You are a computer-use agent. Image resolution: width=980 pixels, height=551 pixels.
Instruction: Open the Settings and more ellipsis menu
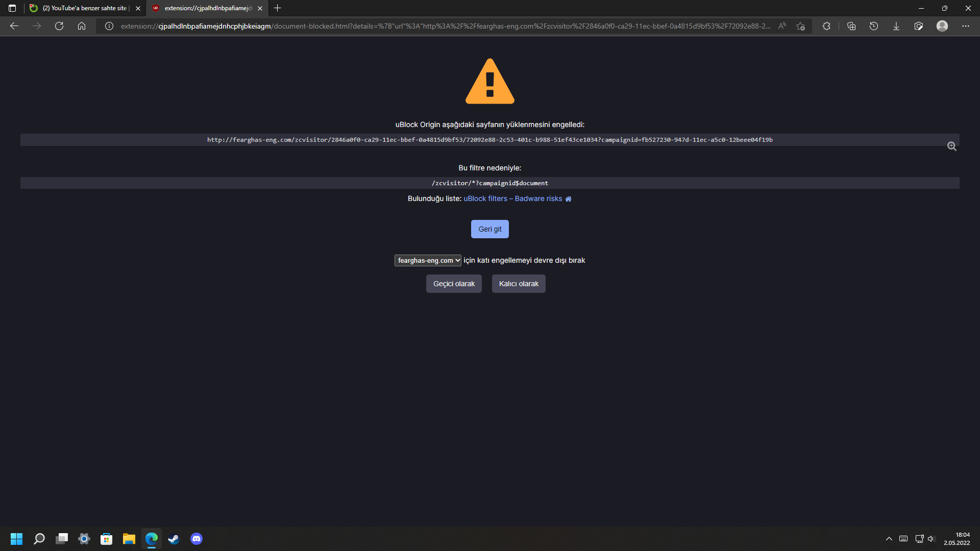965,26
